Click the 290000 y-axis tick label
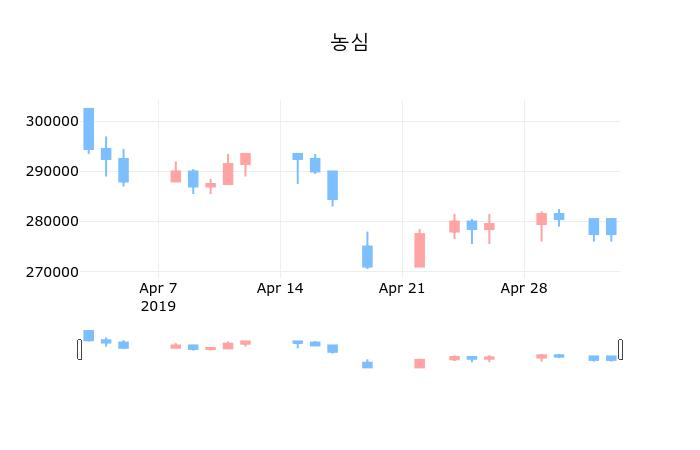The image size is (700, 450). pyautogui.click(x=50, y=171)
